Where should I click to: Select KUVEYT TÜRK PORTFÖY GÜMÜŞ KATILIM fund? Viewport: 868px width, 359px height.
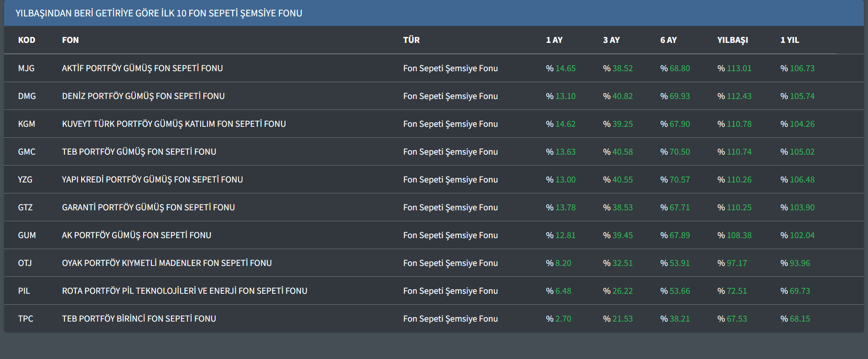174,124
